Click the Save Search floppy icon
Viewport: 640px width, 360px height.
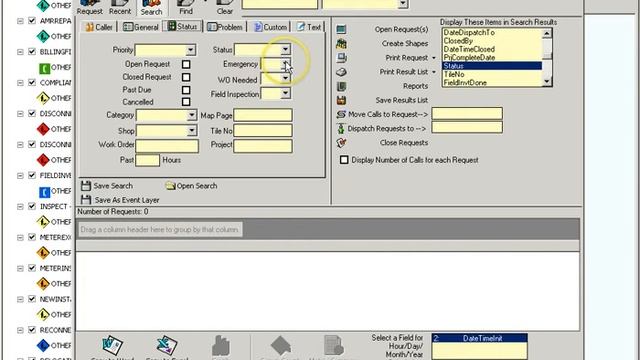(86, 186)
